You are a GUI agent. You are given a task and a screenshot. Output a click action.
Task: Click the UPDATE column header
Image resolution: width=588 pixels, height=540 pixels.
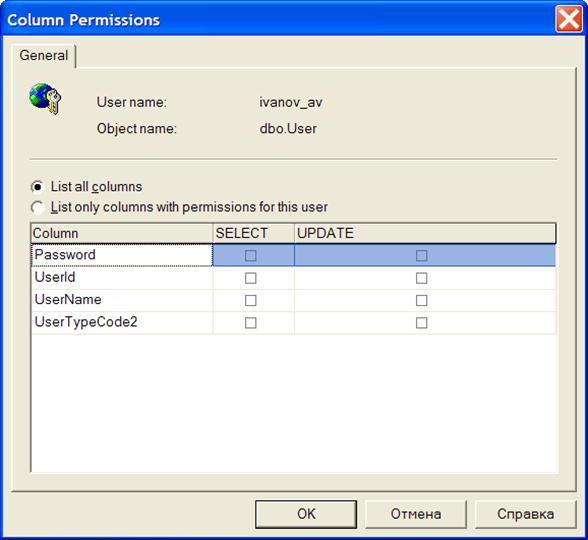(x=425, y=233)
